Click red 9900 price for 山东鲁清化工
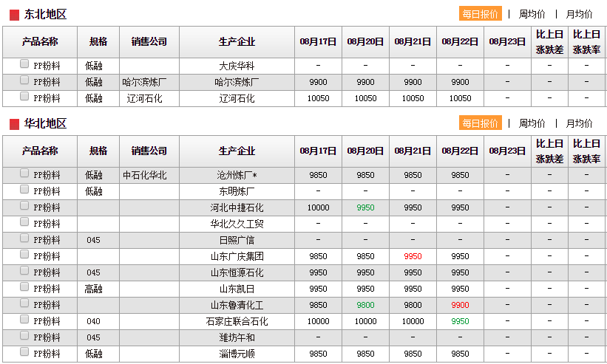Viewport: 607px width, 364px height. [460, 305]
